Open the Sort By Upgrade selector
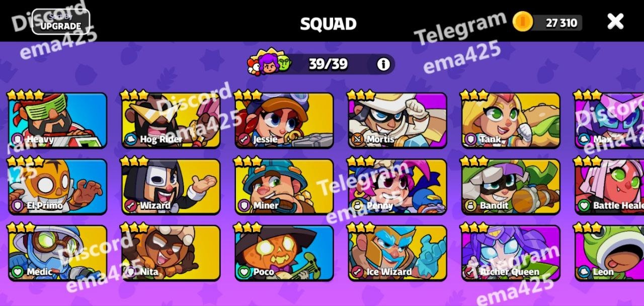This screenshot has width=644, height=306. [61, 22]
